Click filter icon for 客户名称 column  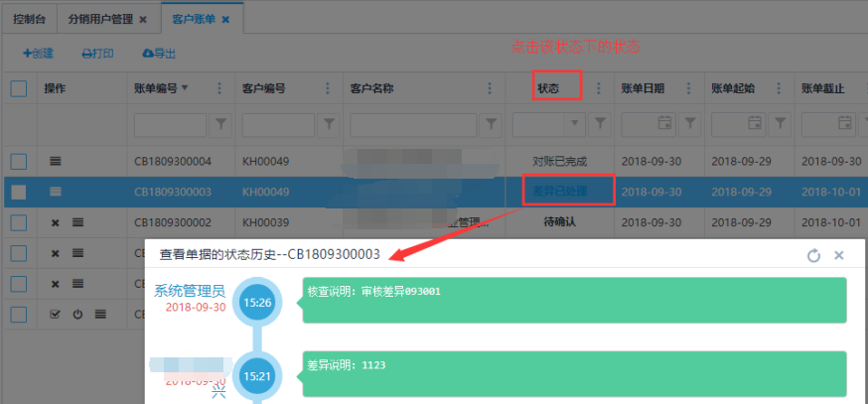(491, 123)
